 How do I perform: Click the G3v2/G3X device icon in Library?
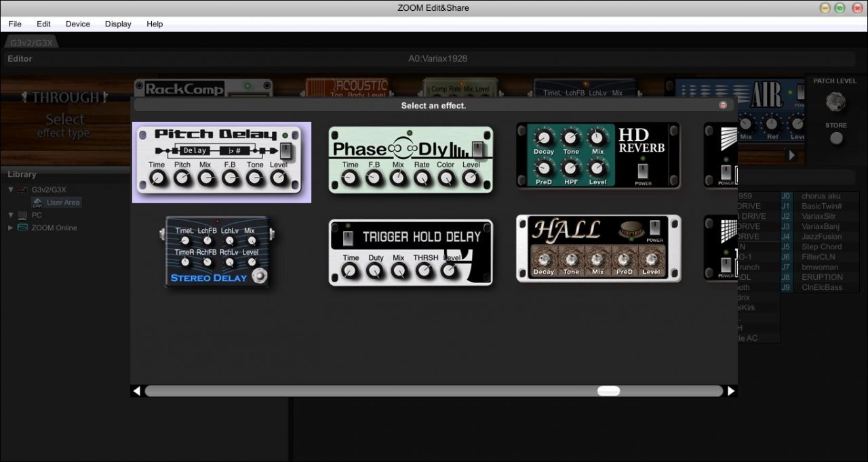pos(22,190)
